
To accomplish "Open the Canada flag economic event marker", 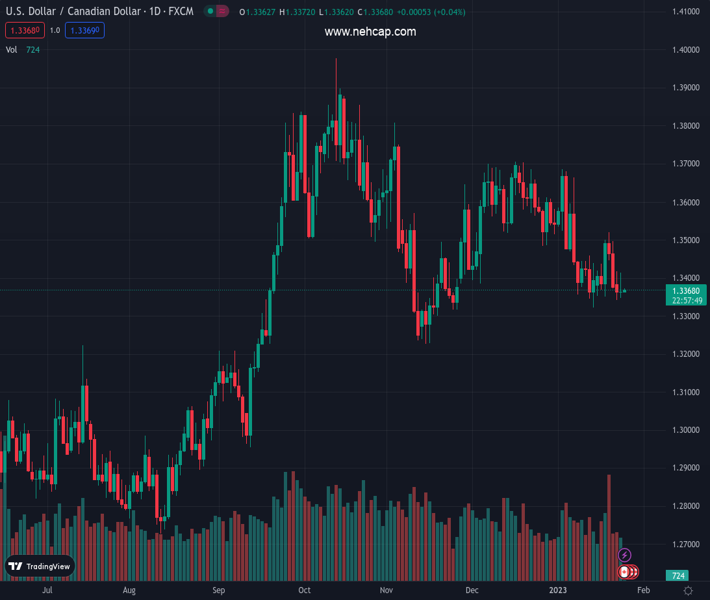I will coord(624,572).
